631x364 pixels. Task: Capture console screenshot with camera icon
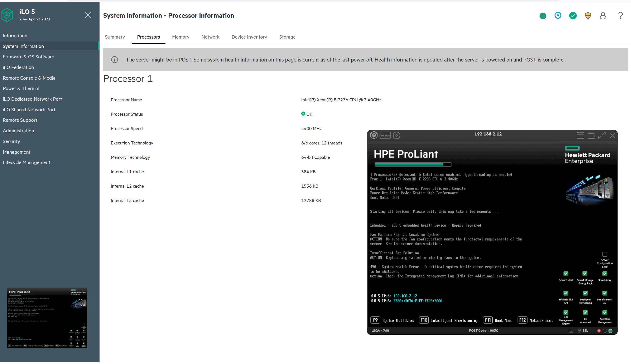[x=571, y=331]
